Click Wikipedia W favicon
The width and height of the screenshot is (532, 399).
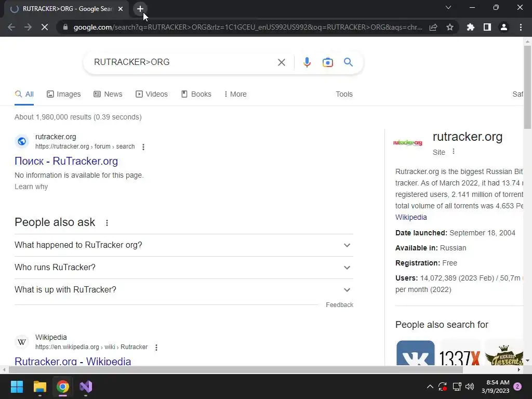(22, 342)
